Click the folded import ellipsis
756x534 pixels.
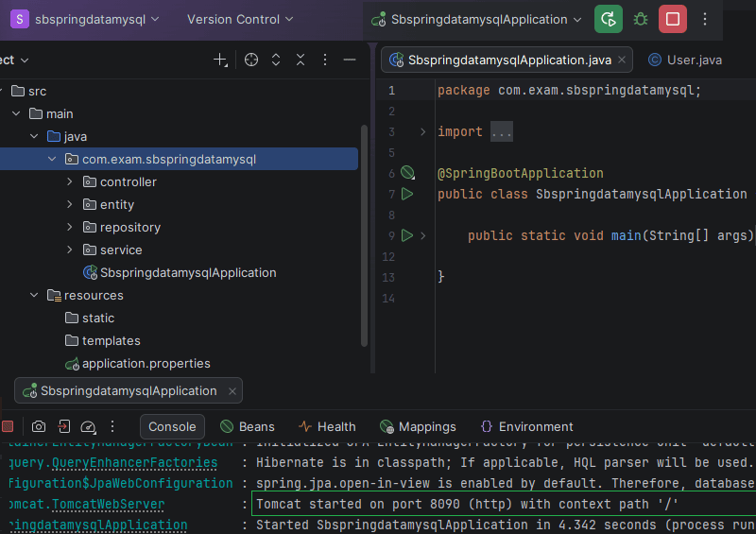pos(502,131)
